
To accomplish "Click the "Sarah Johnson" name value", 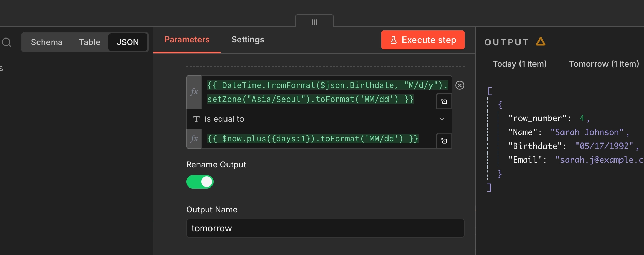I will [x=587, y=132].
